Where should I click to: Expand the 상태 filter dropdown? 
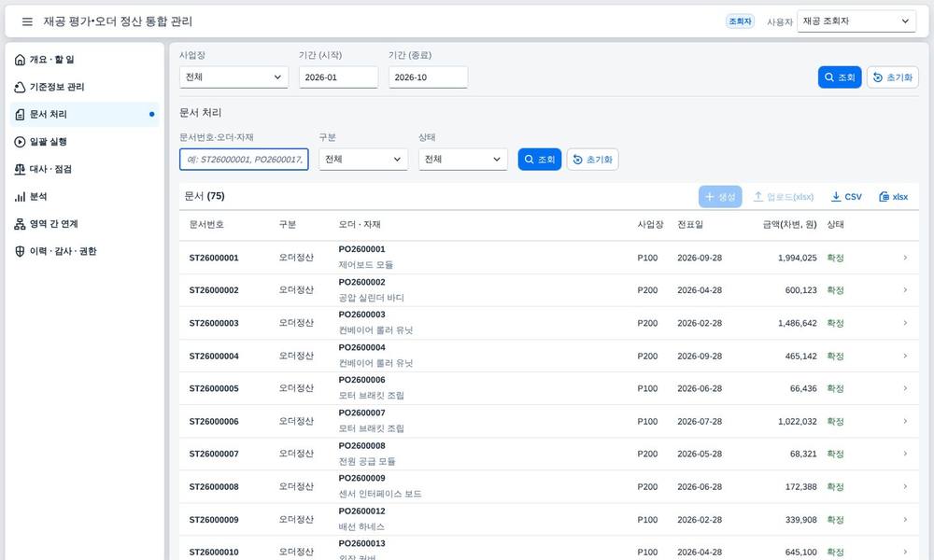coord(462,160)
